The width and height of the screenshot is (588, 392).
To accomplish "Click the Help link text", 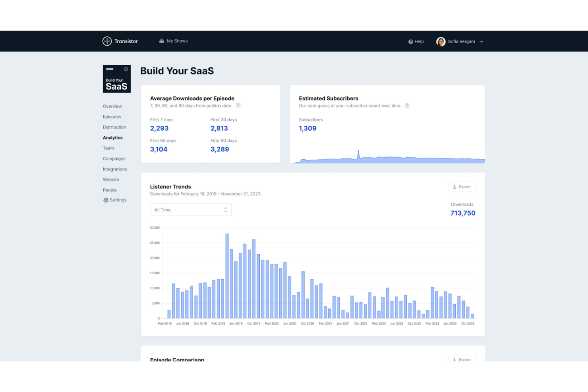I will tap(419, 42).
